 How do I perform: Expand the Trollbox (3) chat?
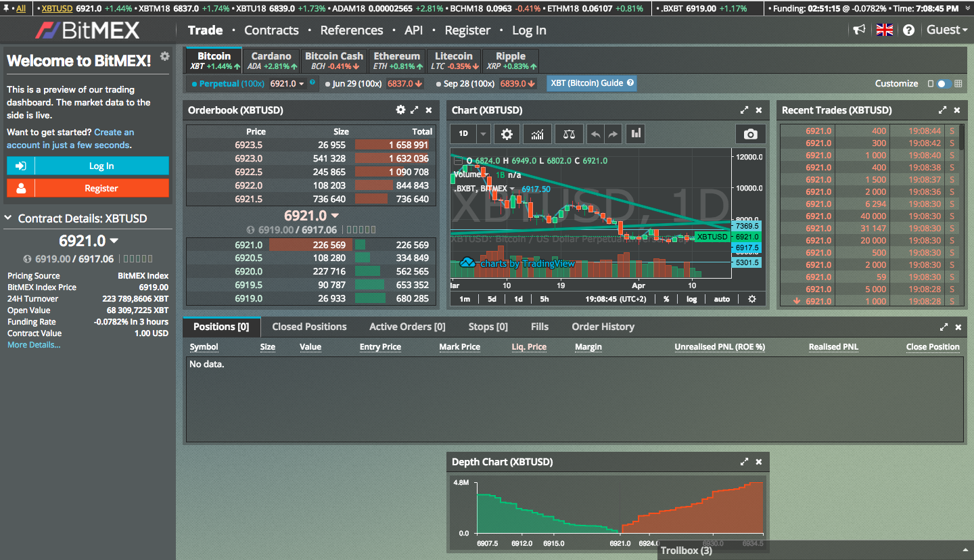pos(816,551)
